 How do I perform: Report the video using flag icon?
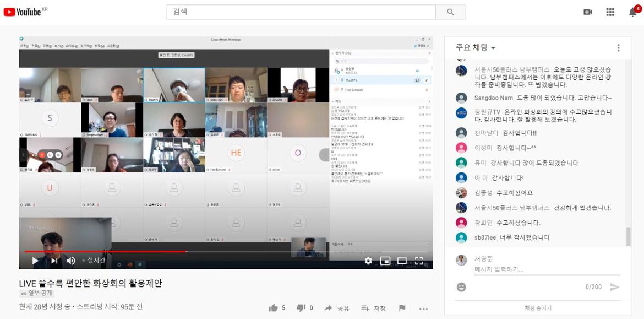pyautogui.click(x=402, y=308)
